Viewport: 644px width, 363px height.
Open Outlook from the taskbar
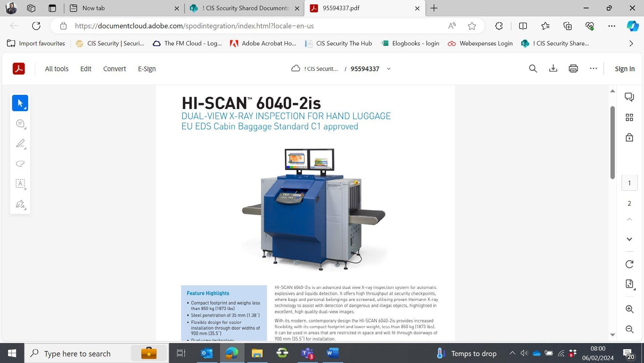(207, 353)
